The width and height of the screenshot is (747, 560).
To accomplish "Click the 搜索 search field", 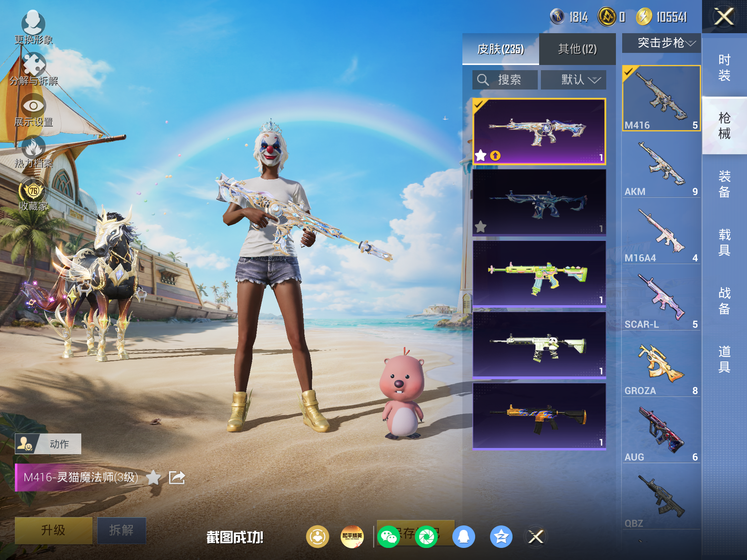I will (505, 80).
